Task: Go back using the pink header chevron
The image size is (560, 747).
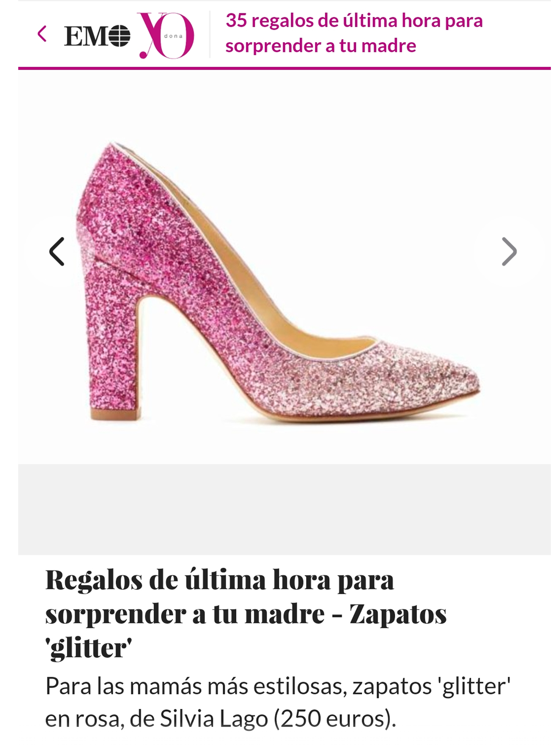Action: 42,34
